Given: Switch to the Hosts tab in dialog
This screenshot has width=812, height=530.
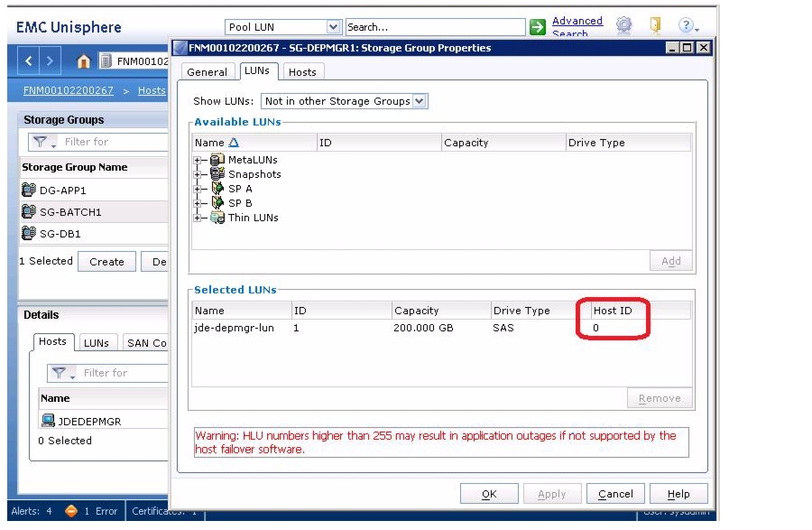Looking at the screenshot, I should tap(302, 72).
